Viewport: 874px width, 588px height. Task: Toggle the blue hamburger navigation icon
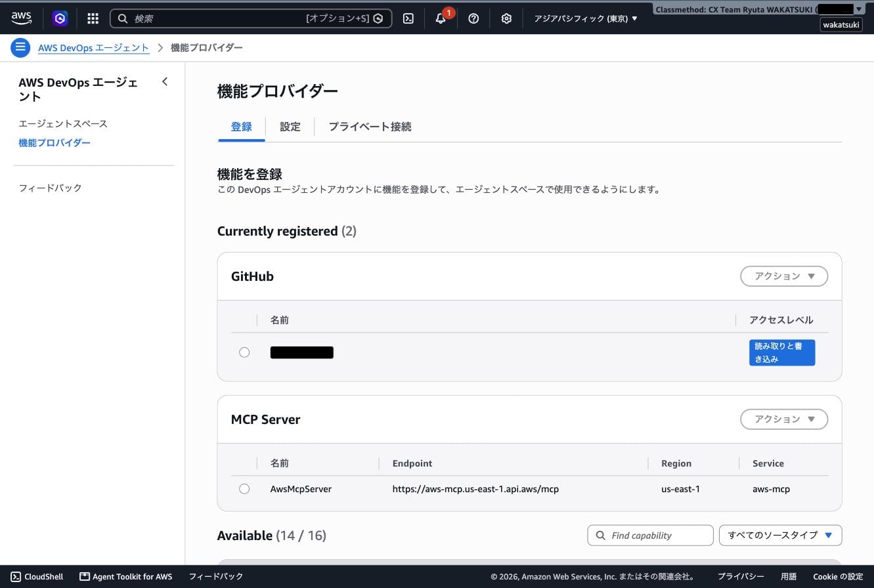tap(20, 47)
